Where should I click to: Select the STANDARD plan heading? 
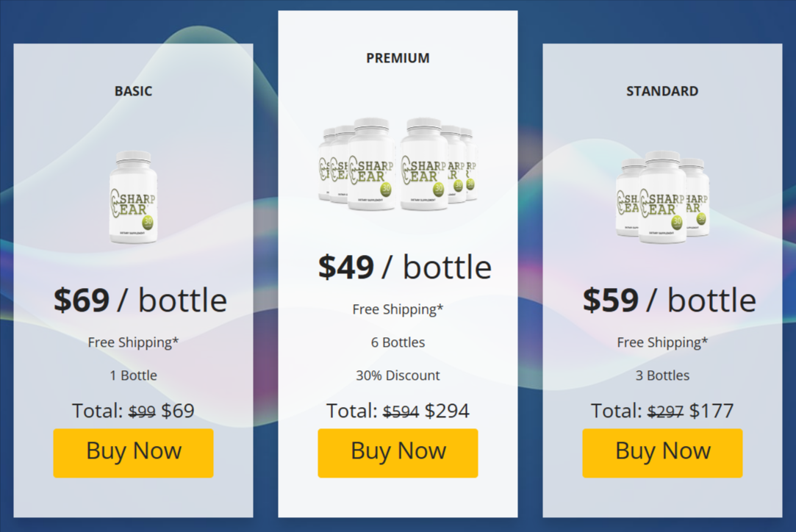[661, 91]
